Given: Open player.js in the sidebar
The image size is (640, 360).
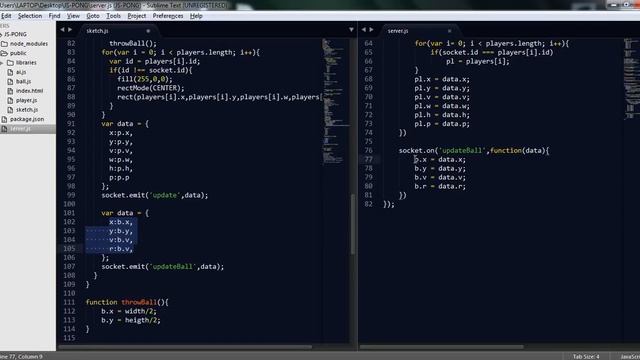Looking at the screenshot, I should pos(27,100).
